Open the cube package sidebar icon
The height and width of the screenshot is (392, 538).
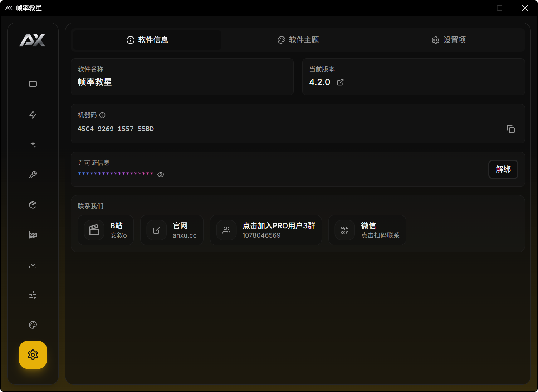point(33,205)
